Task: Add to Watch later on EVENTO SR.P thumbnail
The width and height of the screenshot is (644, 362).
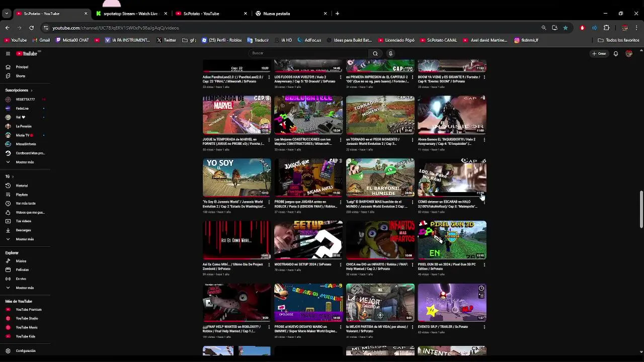Action: click(481, 289)
